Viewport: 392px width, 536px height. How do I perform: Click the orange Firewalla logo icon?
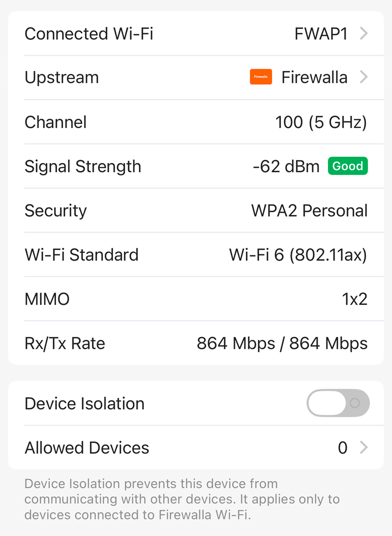(x=261, y=77)
